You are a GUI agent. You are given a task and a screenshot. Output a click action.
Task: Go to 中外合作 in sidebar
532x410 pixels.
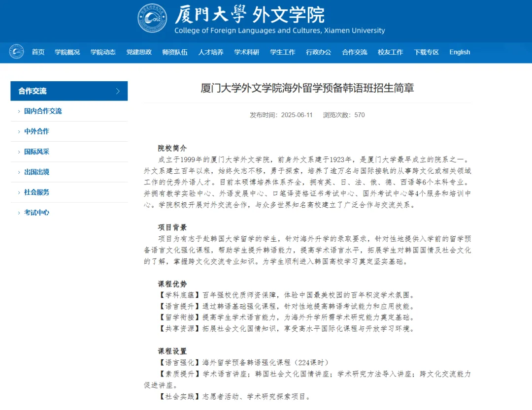[x=36, y=131]
